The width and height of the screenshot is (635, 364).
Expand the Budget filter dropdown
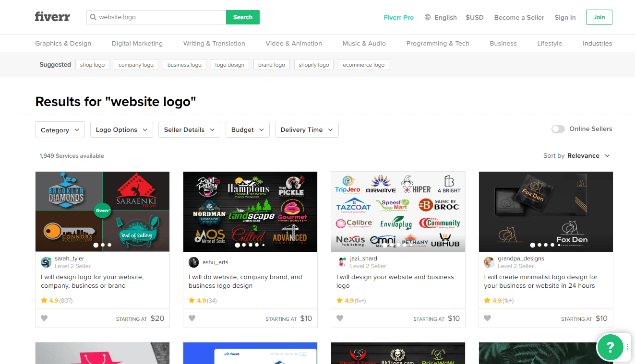[247, 130]
